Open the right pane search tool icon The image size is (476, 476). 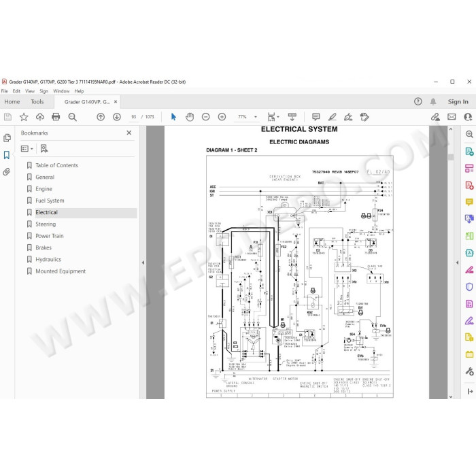(469, 134)
